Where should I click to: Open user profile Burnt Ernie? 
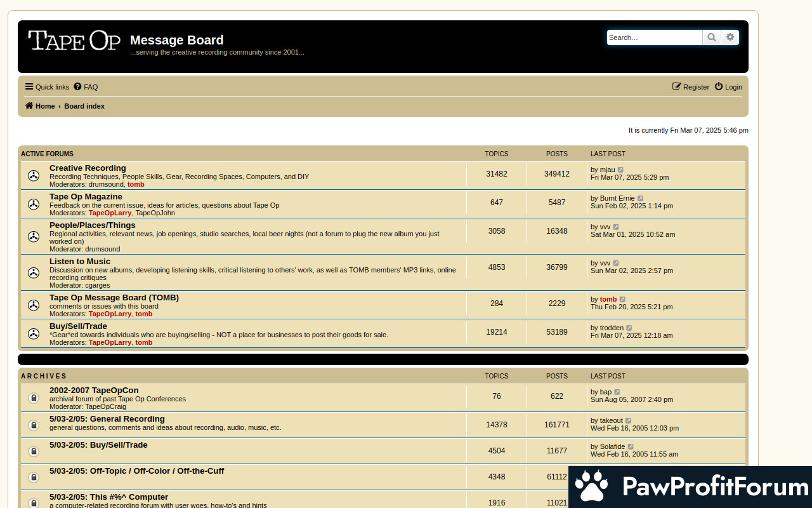[x=617, y=199]
